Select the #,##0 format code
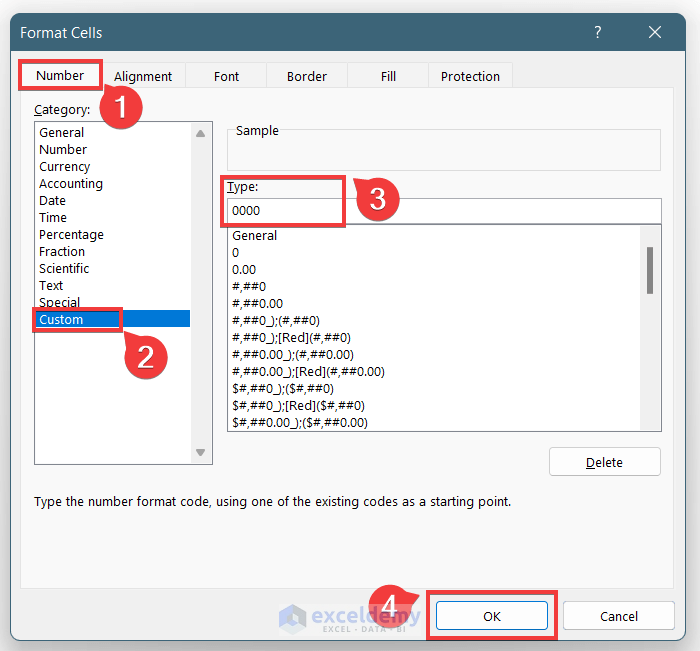Image resolution: width=700 pixels, height=651 pixels. click(x=434, y=287)
